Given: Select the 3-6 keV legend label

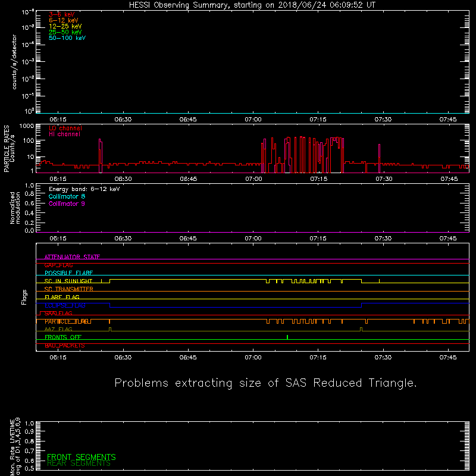Looking at the screenshot, I should (x=61, y=14).
